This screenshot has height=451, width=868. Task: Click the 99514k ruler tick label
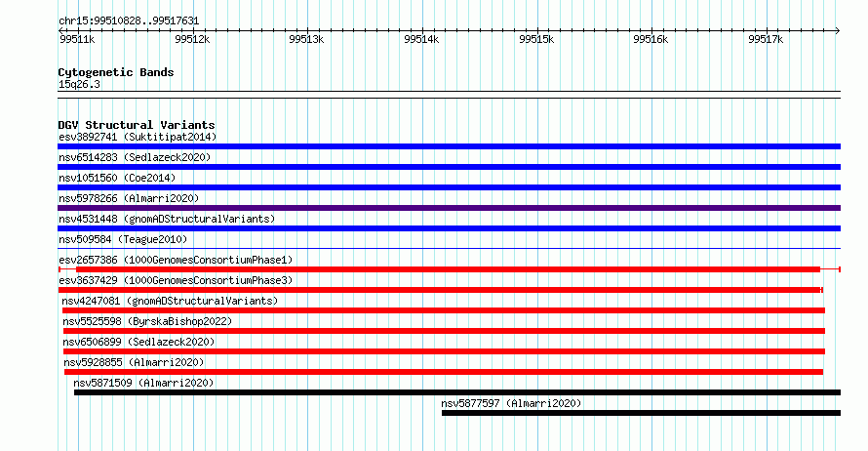421,39
